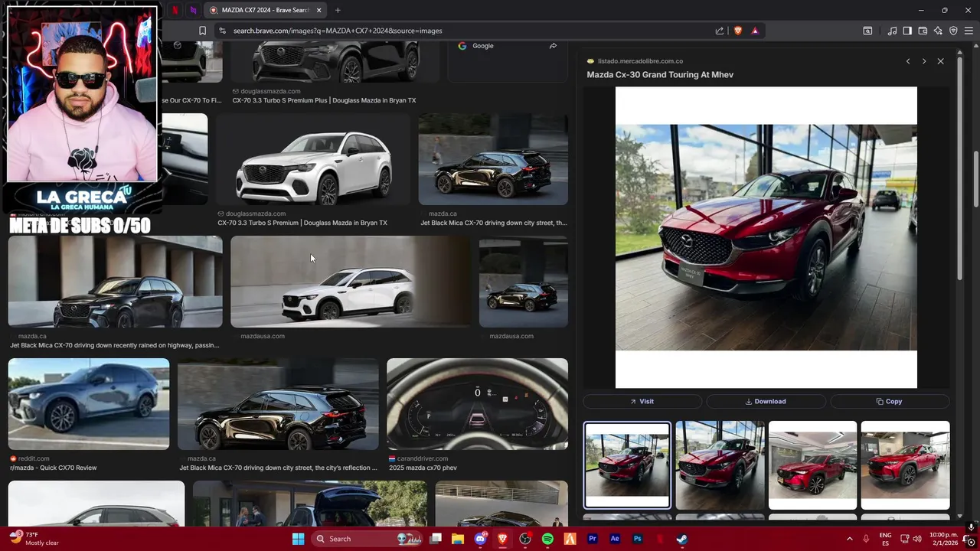Screen dimensions: 980x551
Task: Click the Download button
Action: click(x=766, y=401)
